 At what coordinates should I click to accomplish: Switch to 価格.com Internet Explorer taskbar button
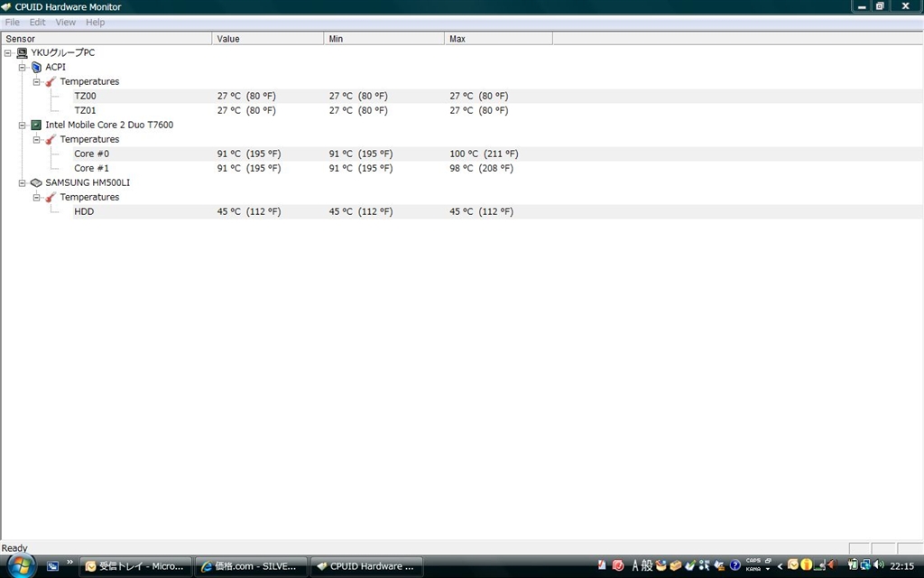(x=251, y=566)
